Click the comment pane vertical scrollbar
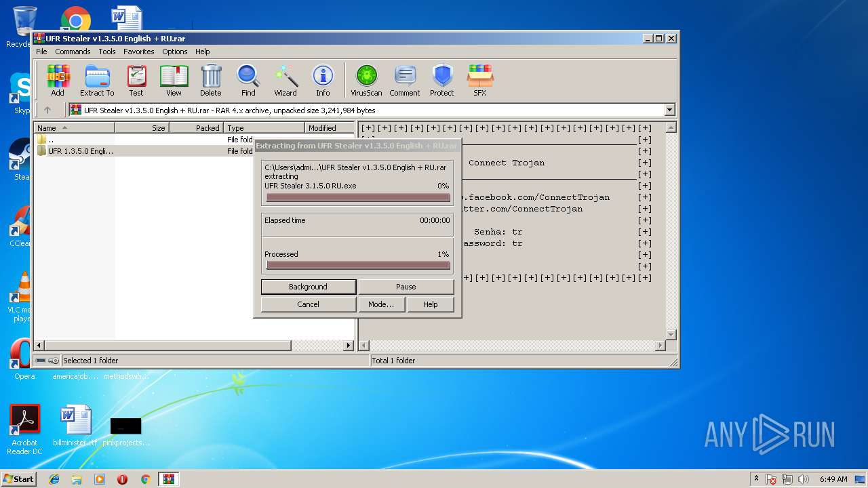Image resolution: width=868 pixels, height=488 pixels. pos(671,230)
